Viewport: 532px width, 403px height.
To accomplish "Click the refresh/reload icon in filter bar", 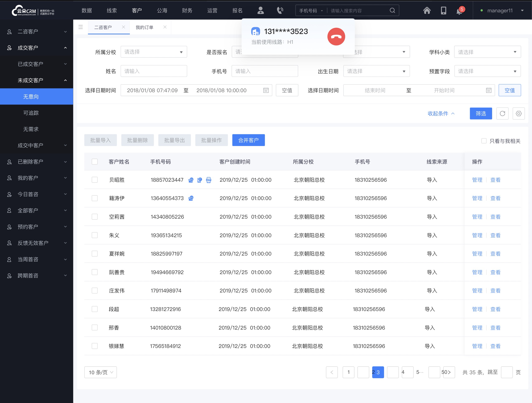I will 503,113.
